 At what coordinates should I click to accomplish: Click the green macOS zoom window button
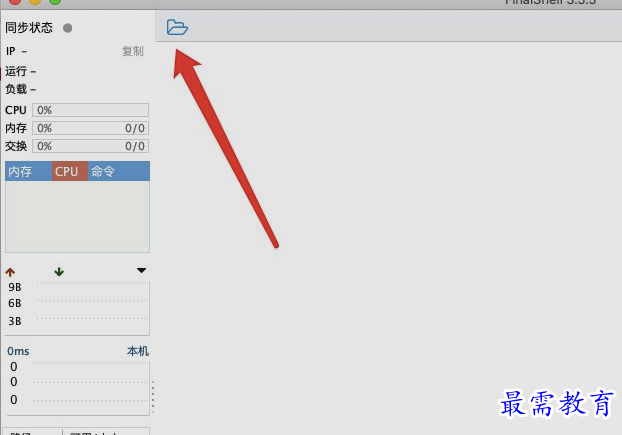pyautogui.click(x=55, y=1)
